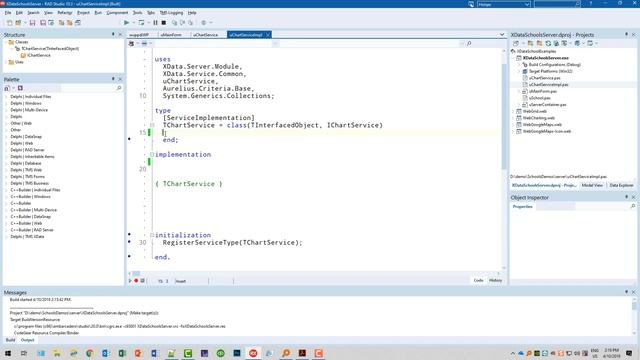Click the editor's left navigation toolbar icon
The image size is (640, 360).
point(131,43)
